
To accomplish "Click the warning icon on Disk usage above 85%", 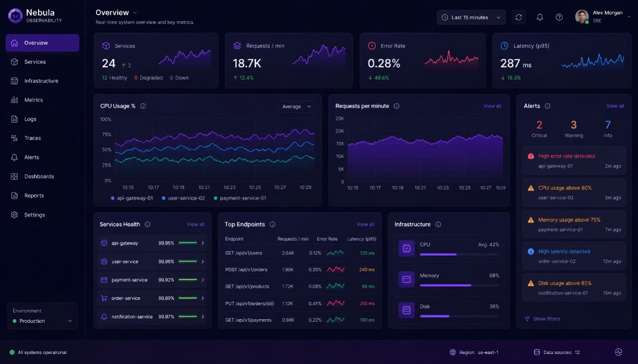I will pyautogui.click(x=531, y=284).
